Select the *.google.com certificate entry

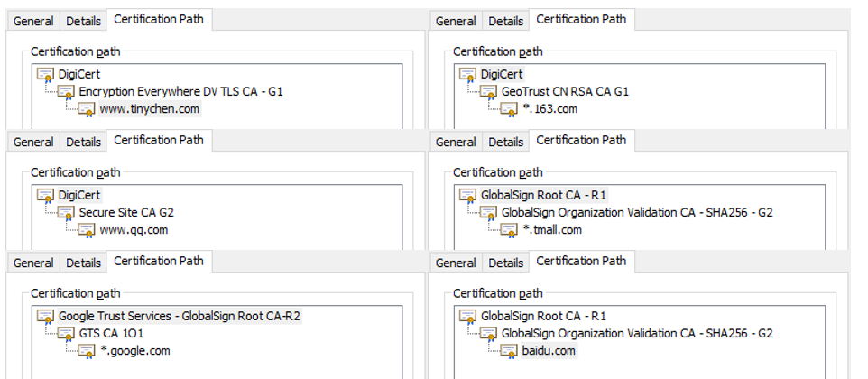click(x=135, y=351)
